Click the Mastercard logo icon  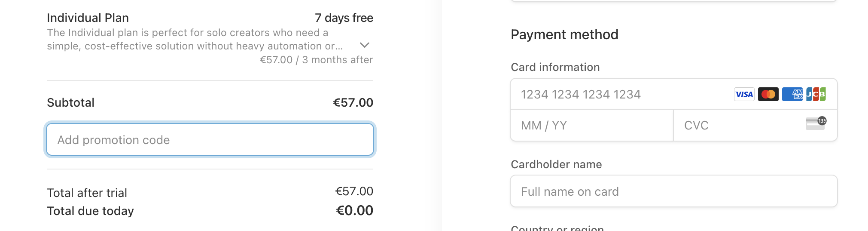tap(768, 94)
